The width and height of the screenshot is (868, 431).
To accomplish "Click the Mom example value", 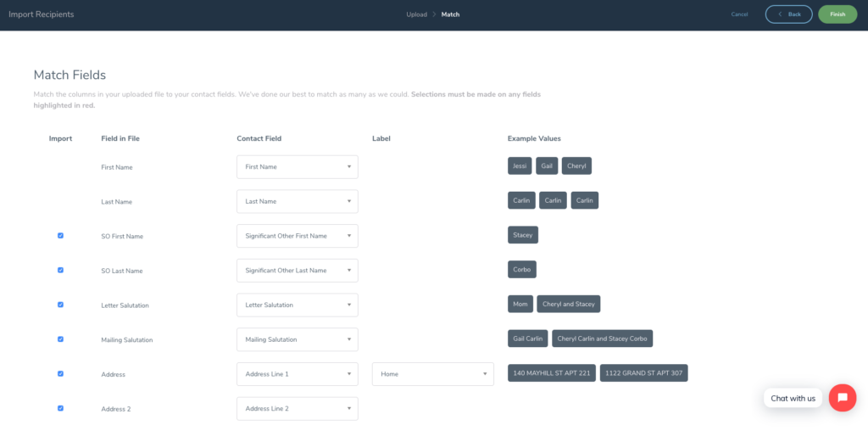I will pyautogui.click(x=520, y=304).
